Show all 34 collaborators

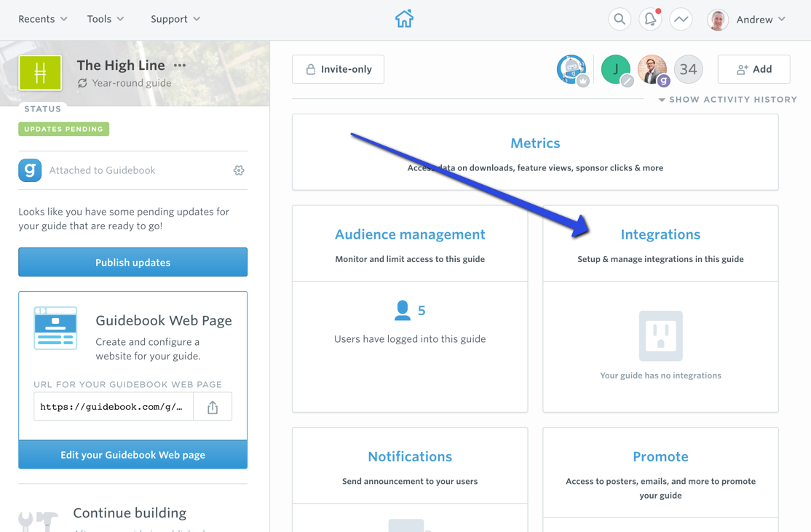coord(688,69)
